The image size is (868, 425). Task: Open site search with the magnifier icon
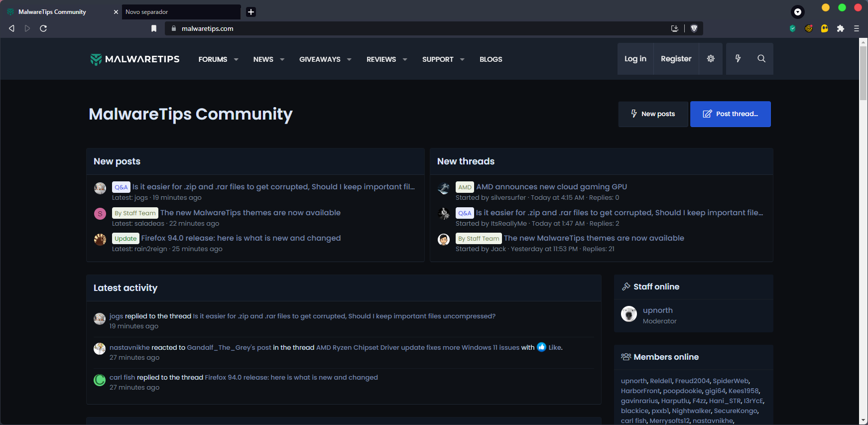click(761, 59)
